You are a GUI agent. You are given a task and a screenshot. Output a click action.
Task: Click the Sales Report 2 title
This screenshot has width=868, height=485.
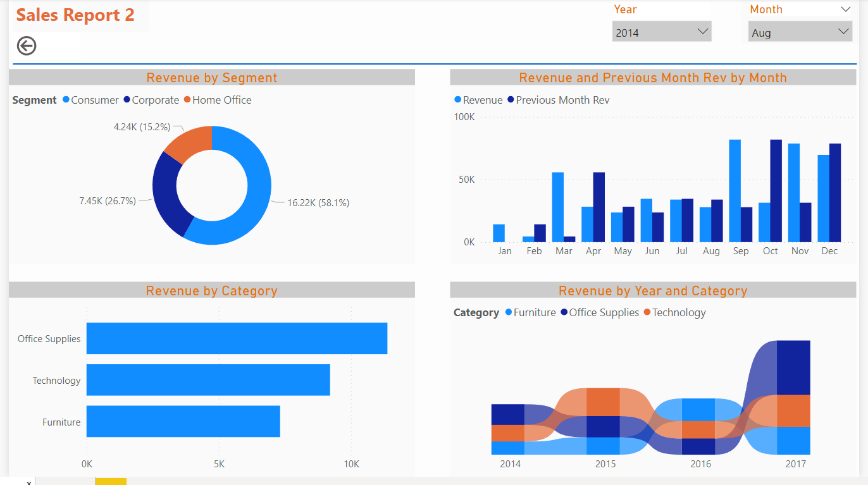[x=75, y=15]
